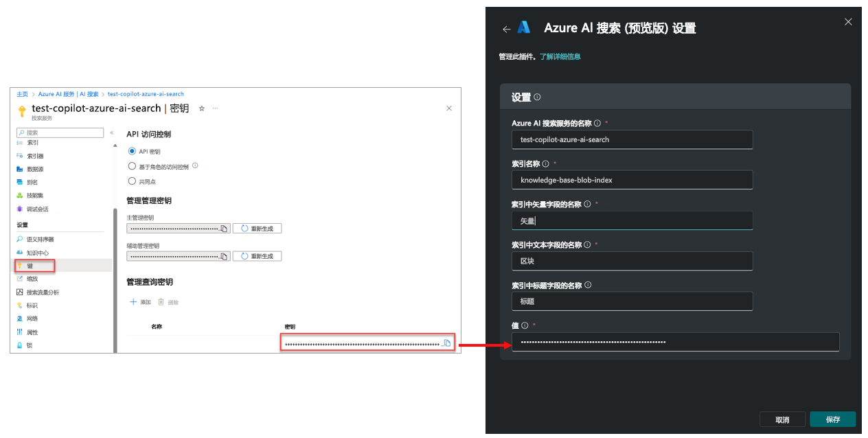Viewport: 868px width, 438px height.
Task: Click the 保存 (Save) button
Action: coord(832,419)
